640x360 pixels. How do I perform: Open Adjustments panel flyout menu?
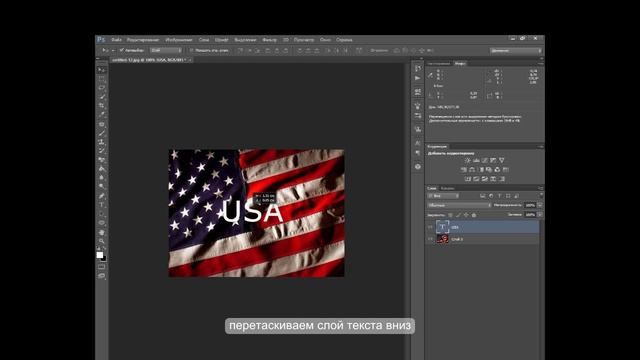540,146
